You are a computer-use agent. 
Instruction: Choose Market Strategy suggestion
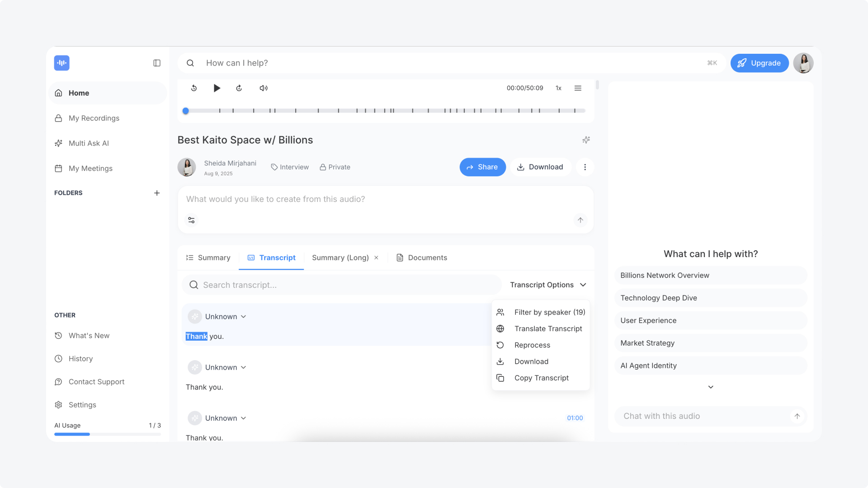[711, 343]
